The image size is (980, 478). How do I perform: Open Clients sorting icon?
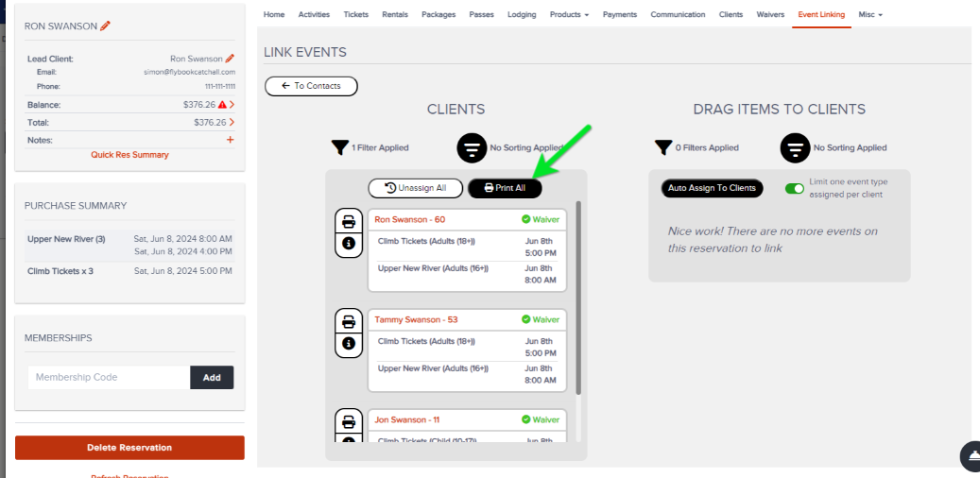point(472,148)
